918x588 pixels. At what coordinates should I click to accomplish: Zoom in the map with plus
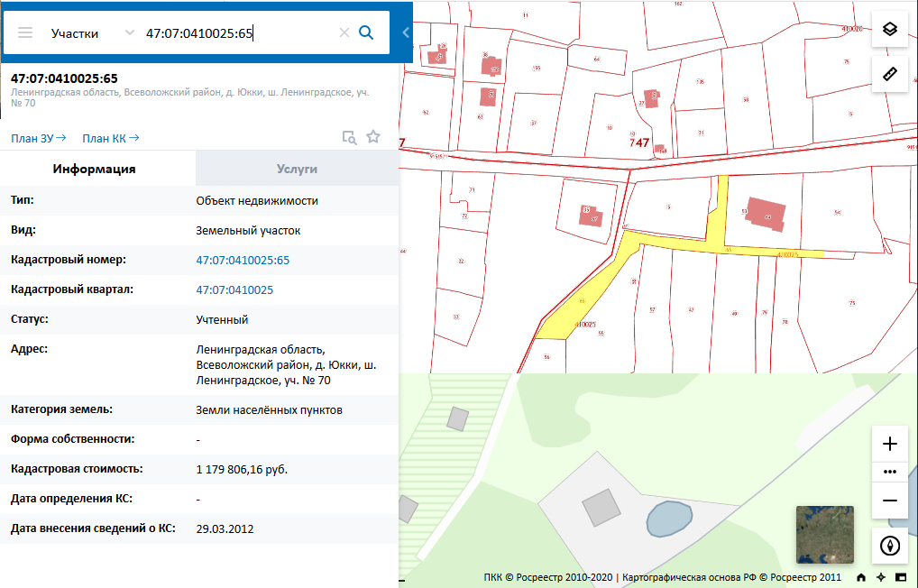tap(889, 444)
